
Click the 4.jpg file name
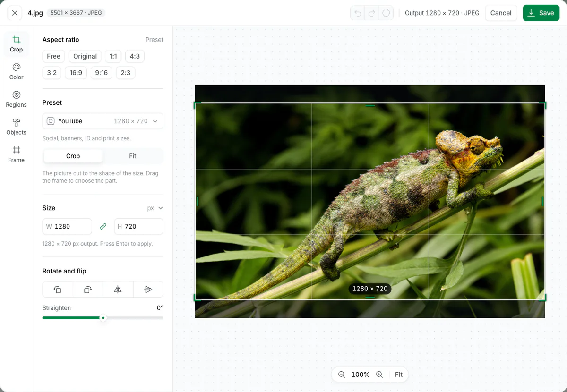click(35, 13)
